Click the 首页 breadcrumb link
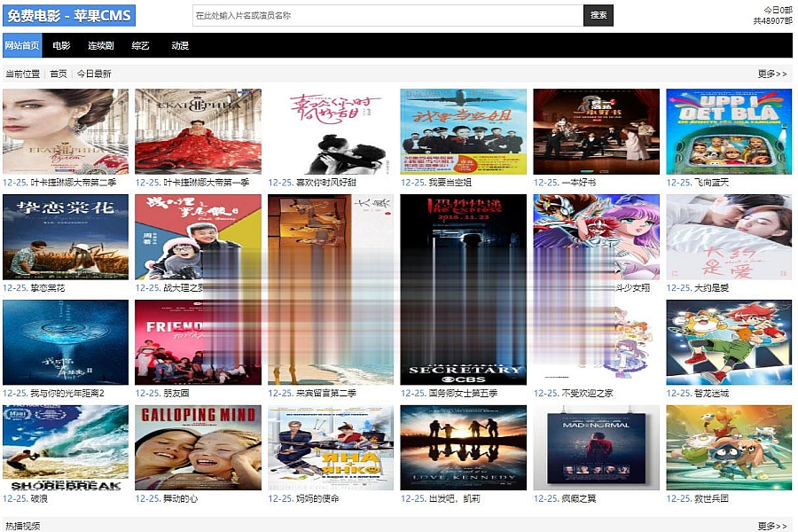 click(x=59, y=74)
